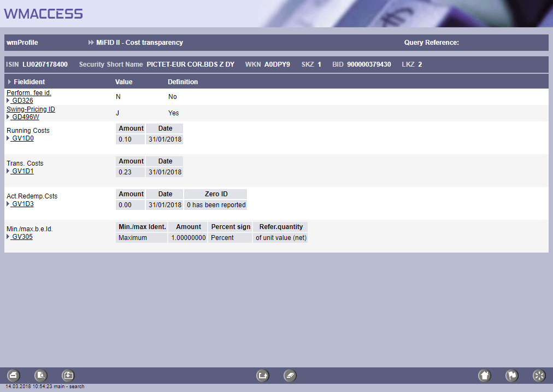Click the Value column header

point(124,82)
